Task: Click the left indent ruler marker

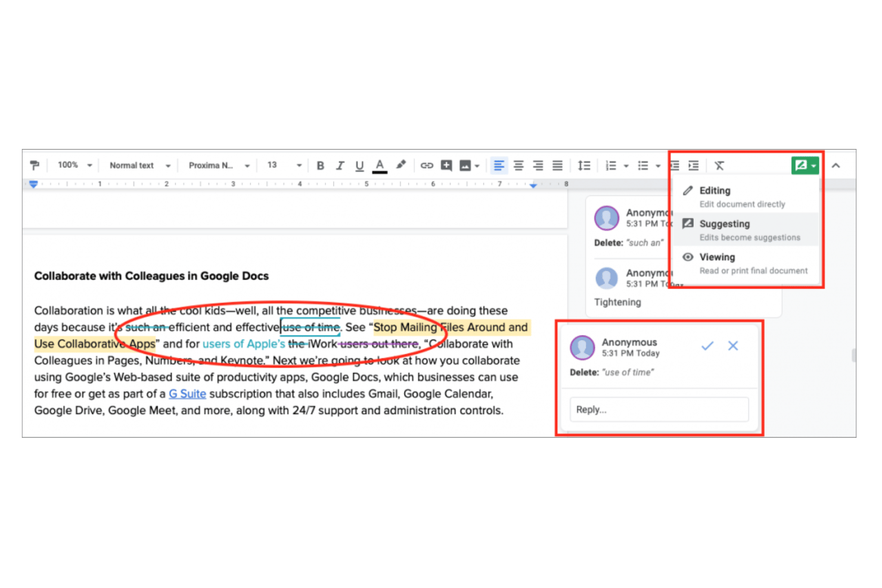Action: tap(33, 185)
